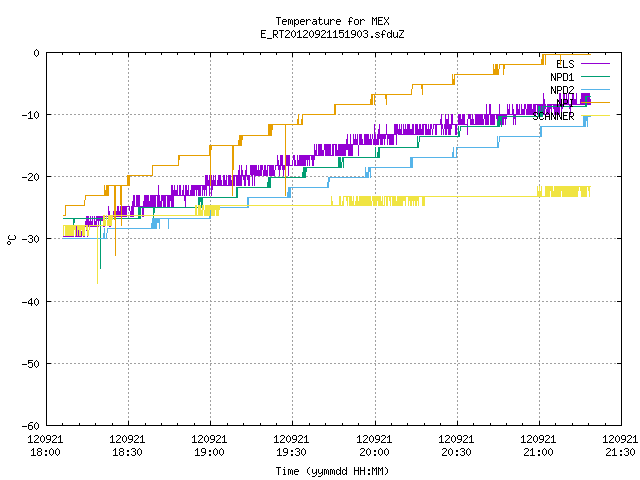Click the y-axis label -60
The width and height of the screenshot is (640, 480).
point(31,426)
